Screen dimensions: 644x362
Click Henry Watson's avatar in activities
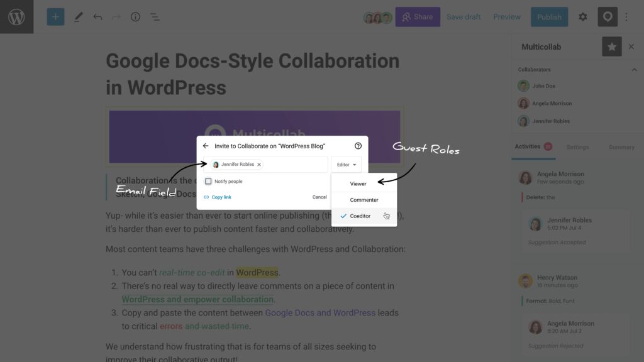pos(525,281)
